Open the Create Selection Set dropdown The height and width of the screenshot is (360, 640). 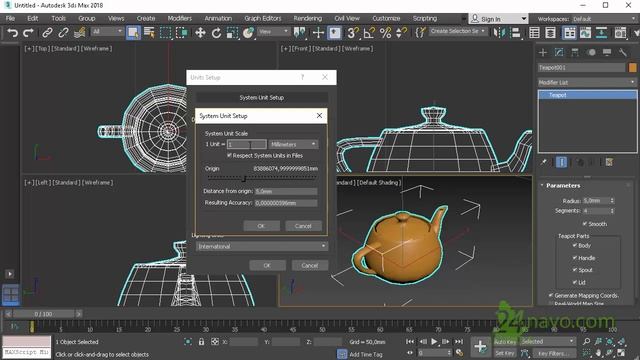click(x=458, y=31)
